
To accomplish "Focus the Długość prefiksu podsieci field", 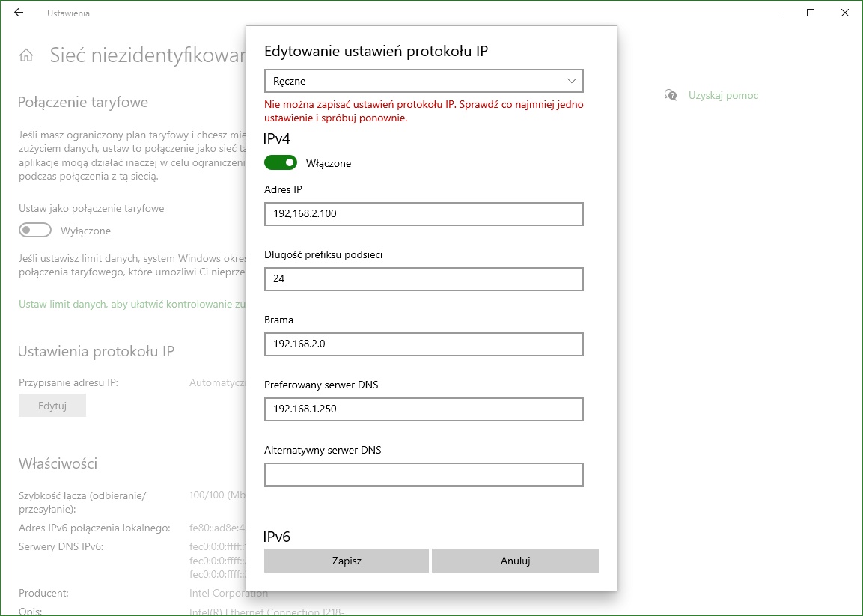I will (424, 279).
